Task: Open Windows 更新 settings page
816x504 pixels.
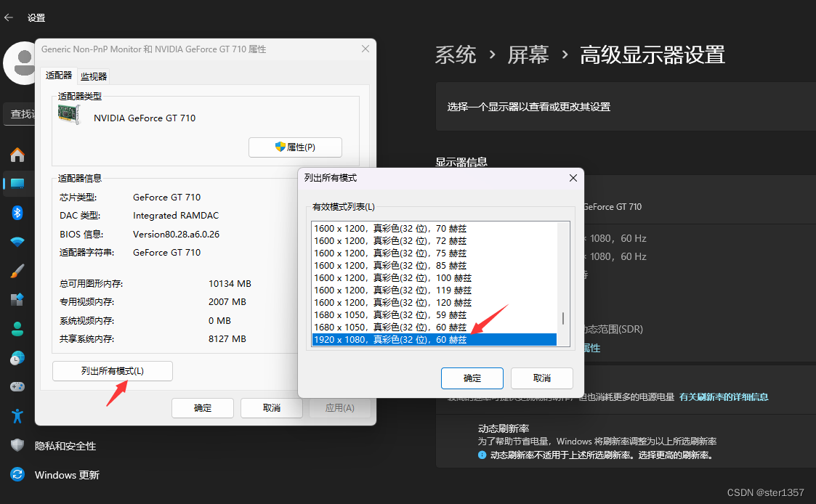Action: coord(67,475)
